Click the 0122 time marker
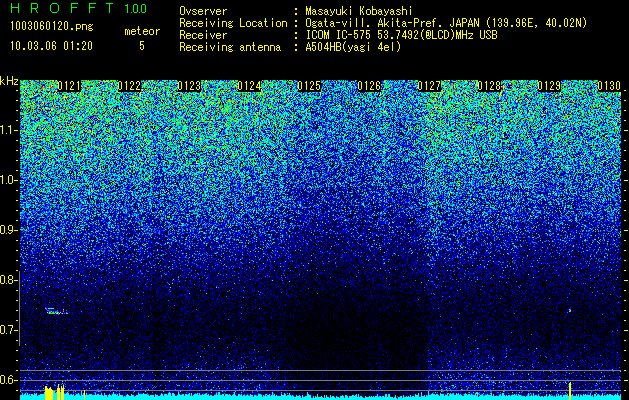This screenshot has width=629, height=400. [129, 86]
